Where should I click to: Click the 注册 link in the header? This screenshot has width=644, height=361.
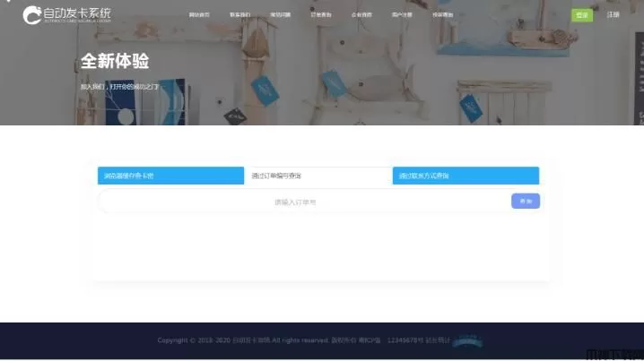pyautogui.click(x=613, y=14)
